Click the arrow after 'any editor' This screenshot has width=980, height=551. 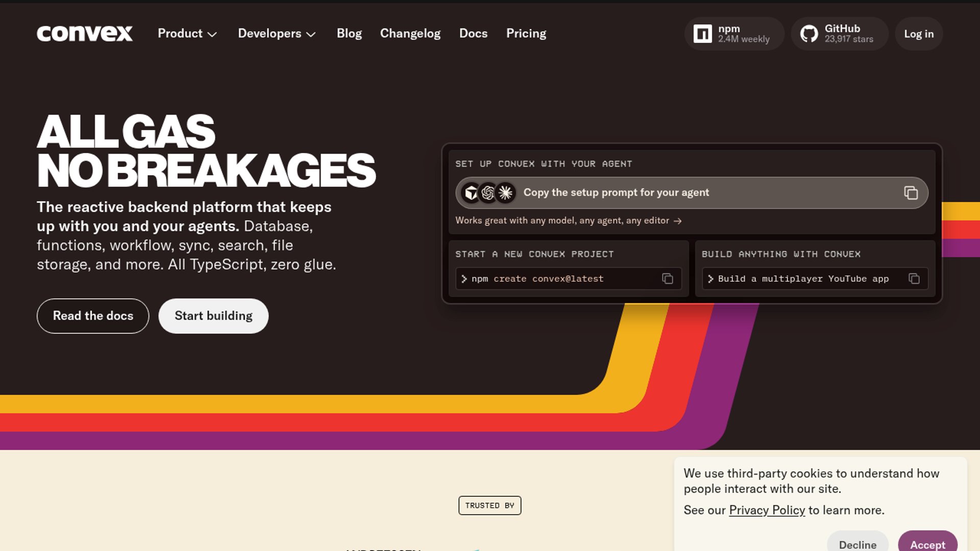(x=678, y=221)
